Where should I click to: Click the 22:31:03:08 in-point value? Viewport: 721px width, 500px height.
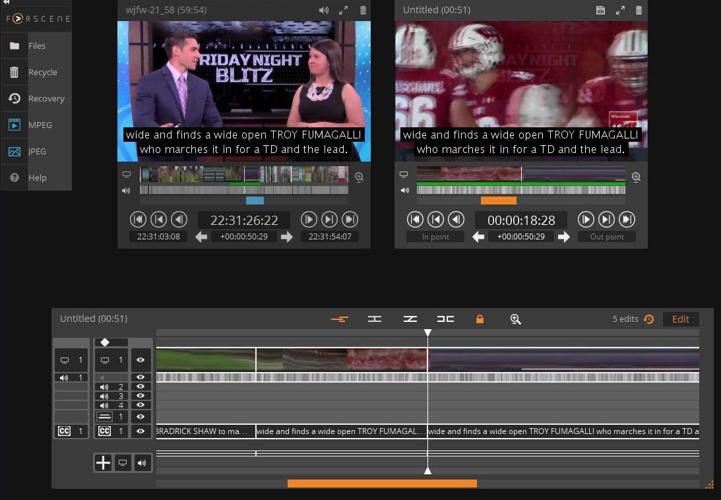(x=158, y=236)
